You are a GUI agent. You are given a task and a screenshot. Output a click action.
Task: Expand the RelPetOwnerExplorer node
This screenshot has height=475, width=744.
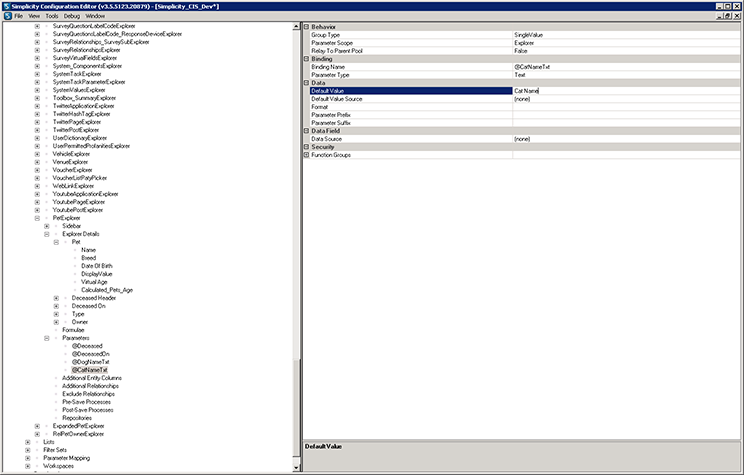pos(37,434)
